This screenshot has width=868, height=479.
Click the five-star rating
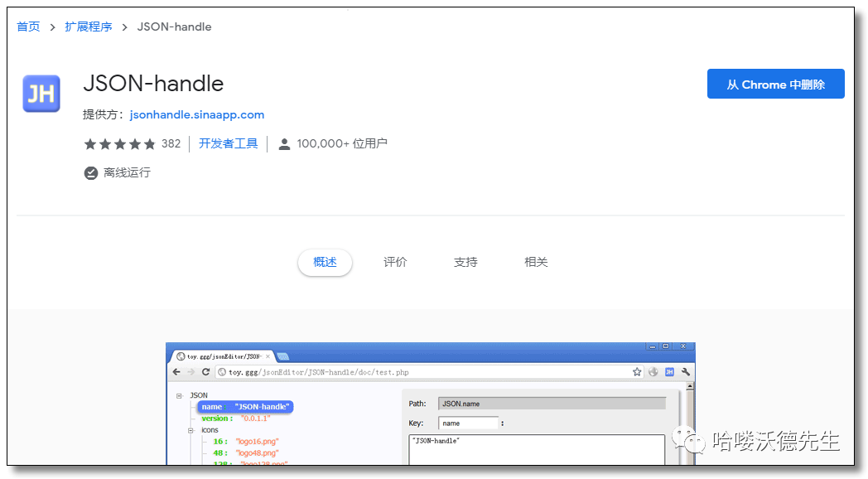[x=119, y=144]
